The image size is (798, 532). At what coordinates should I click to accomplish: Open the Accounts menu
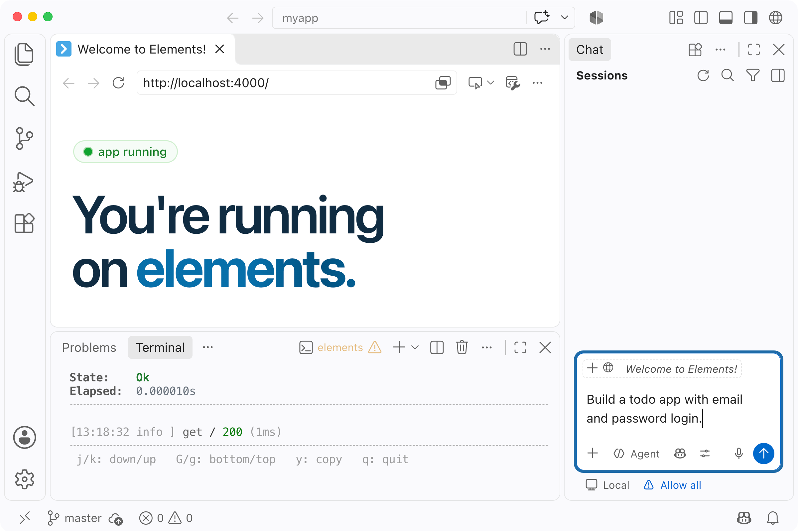[24, 437]
